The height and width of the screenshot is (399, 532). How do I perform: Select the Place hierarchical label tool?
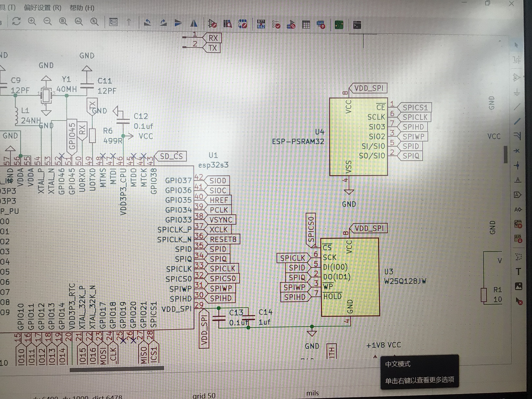pos(518,209)
